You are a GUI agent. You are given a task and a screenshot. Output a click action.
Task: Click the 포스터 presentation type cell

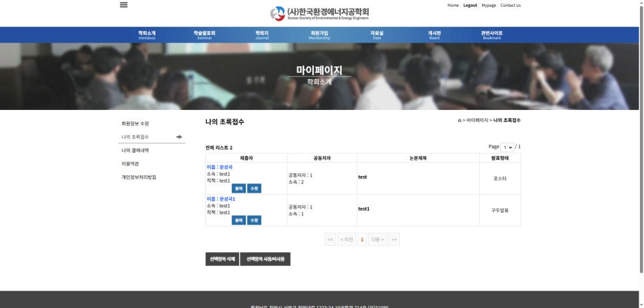(500, 179)
